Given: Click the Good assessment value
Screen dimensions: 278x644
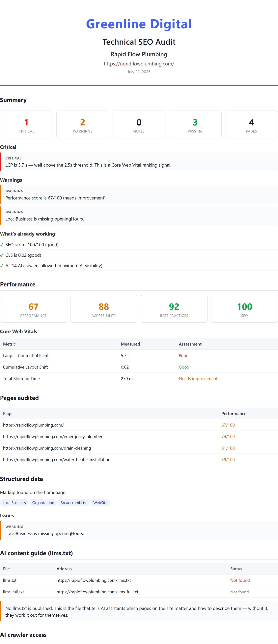Looking at the screenshot, I should [x=184, y=367].
